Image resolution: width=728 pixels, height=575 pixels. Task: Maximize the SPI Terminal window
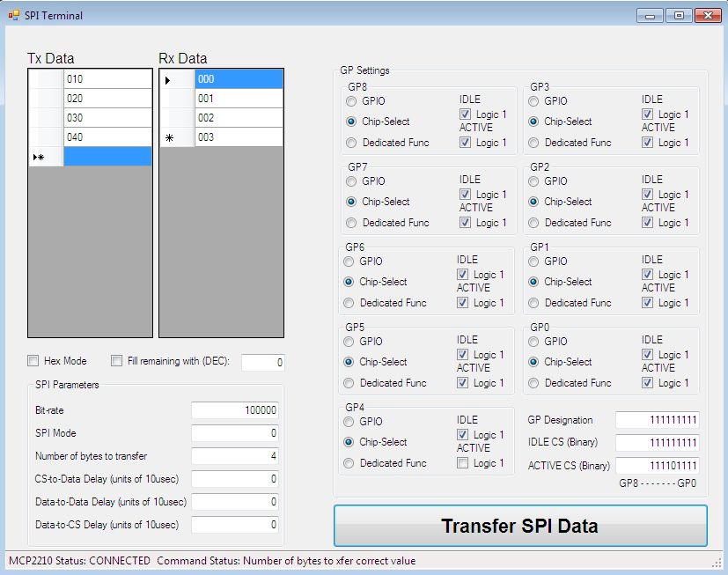(x=679, y=16)
